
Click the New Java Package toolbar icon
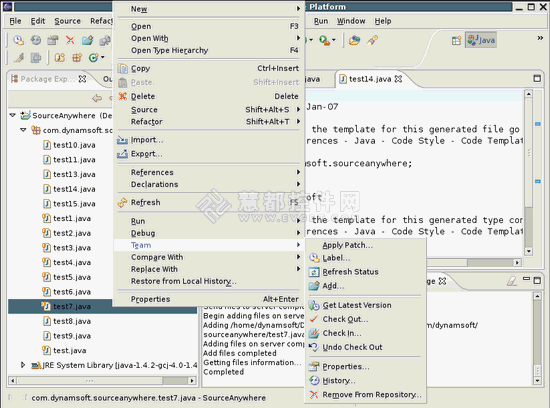coord(77,57)
